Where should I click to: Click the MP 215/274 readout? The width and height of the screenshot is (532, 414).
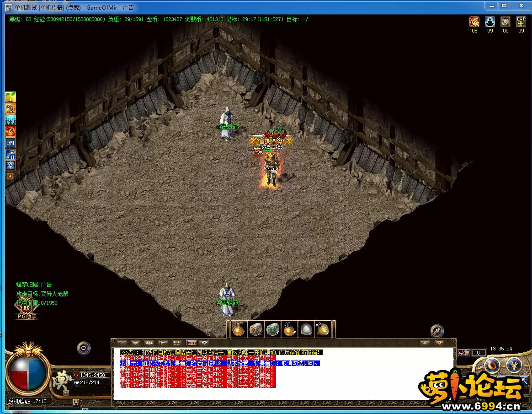point(90,382)
